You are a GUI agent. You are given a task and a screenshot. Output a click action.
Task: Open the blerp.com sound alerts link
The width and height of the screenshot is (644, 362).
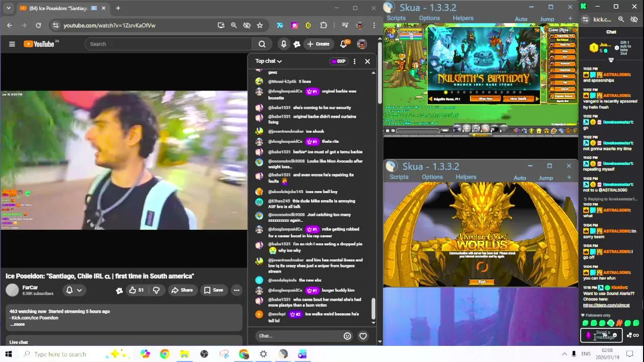coord(606,305)
